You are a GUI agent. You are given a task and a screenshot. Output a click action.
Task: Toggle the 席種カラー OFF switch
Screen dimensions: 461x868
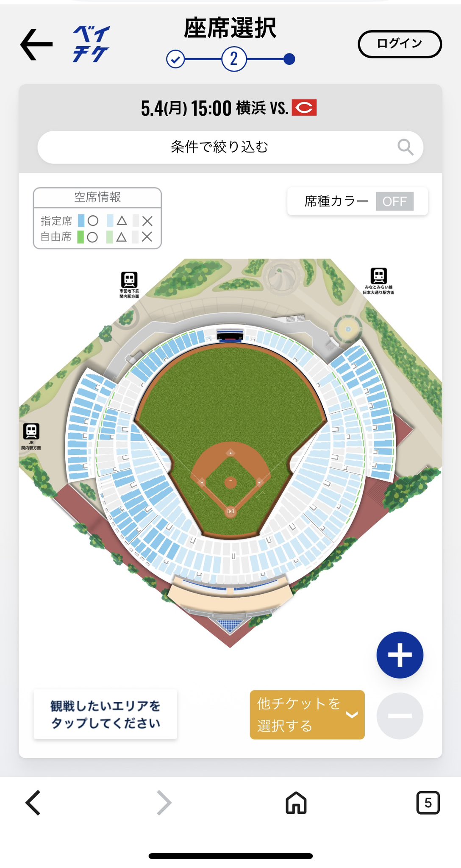394,201
